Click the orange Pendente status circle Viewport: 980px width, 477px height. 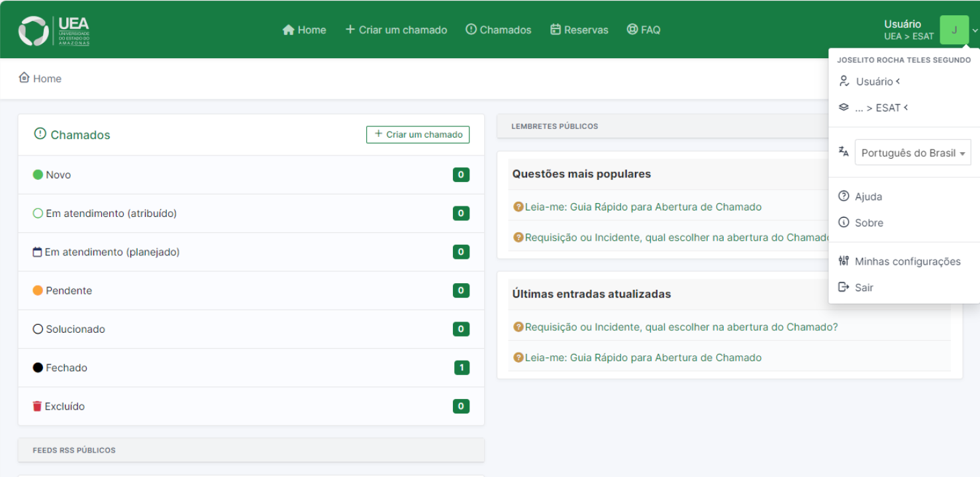(38, 290)
